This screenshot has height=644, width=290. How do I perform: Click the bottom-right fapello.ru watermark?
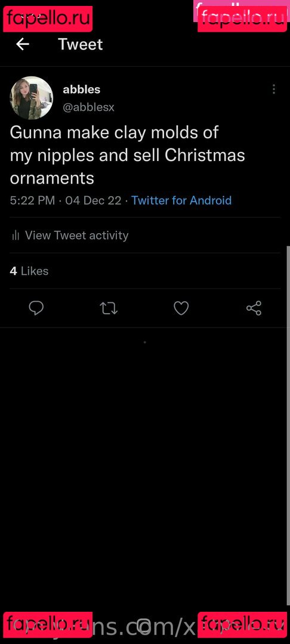242,625
